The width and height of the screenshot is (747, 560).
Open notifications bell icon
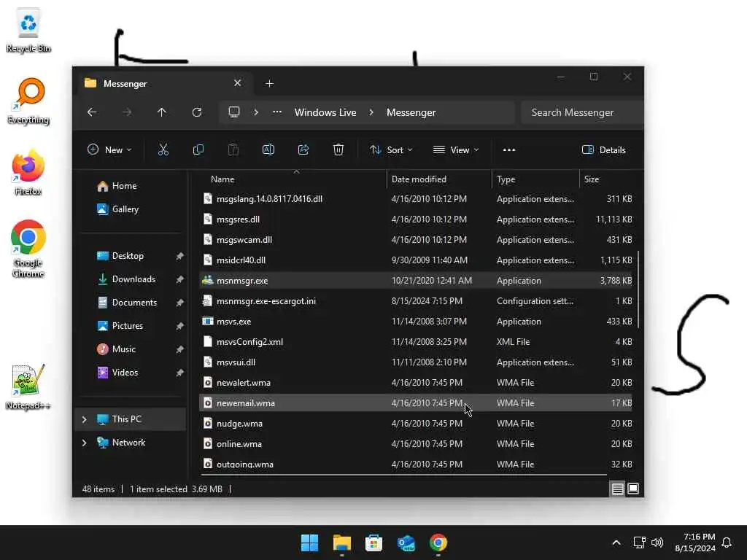727,542
